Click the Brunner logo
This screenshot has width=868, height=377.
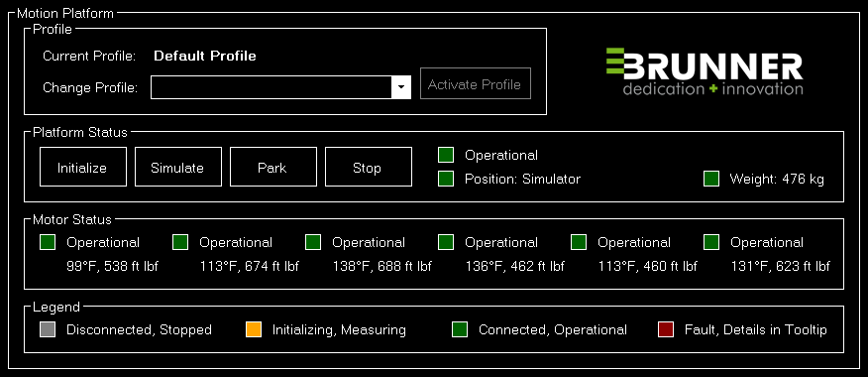pyautogui.click(x=705, y=71)
